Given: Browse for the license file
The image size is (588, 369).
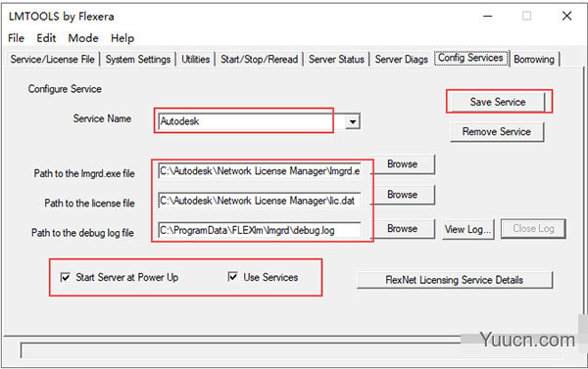Looking at the screenshot, I should [403, 195].
